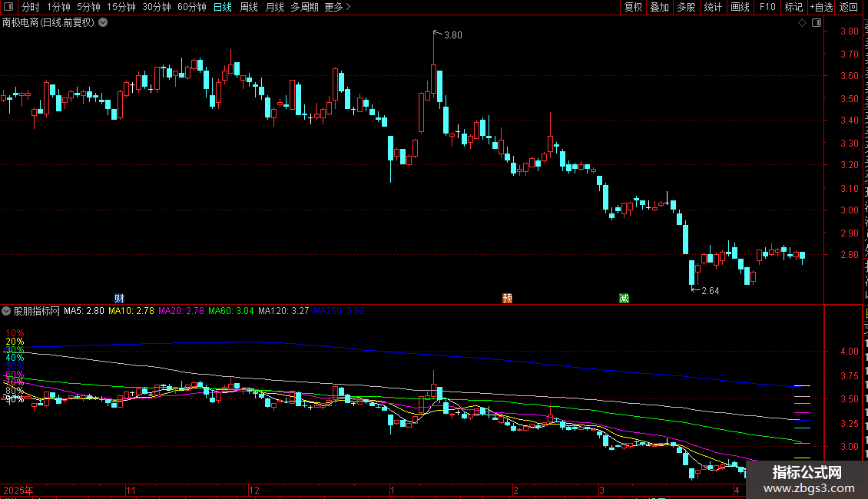Click the MA120: 3.27 indicator value
This screenshot has width=868, height=499.
click(283, 311)
